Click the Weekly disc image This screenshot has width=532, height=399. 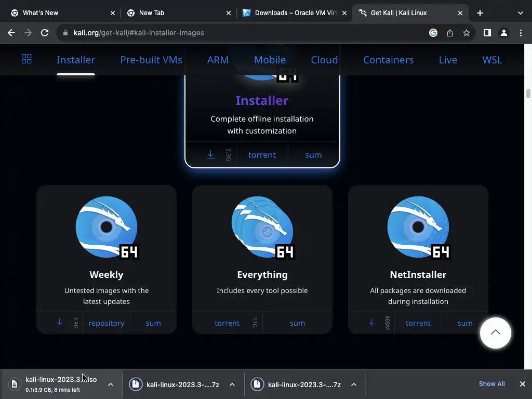click(x=107, y=227)
